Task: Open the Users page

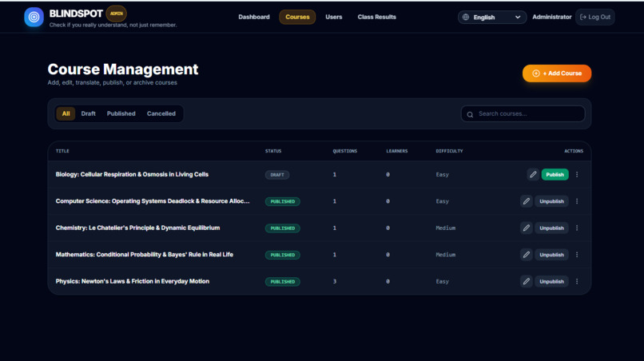Action: click(x=333, y=17)
